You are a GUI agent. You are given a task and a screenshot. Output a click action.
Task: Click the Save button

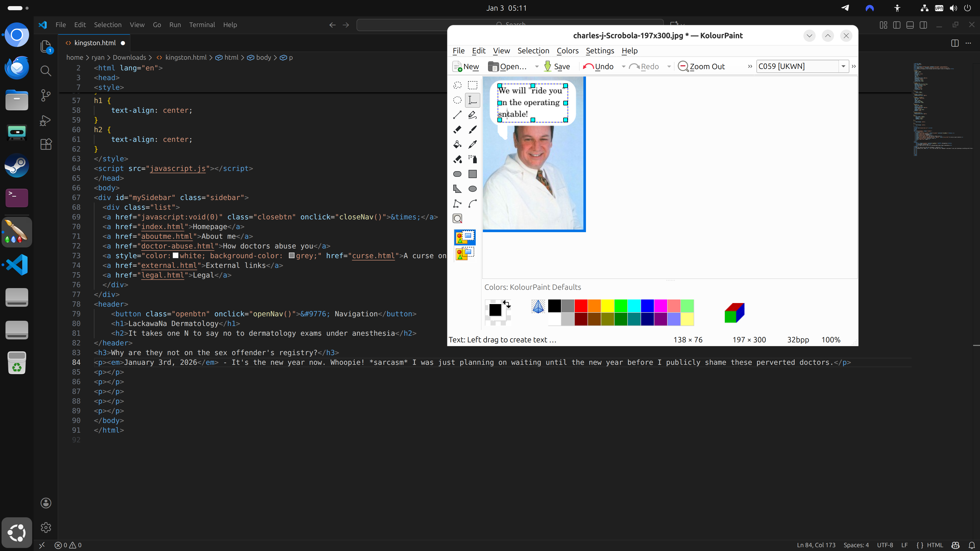557,67
